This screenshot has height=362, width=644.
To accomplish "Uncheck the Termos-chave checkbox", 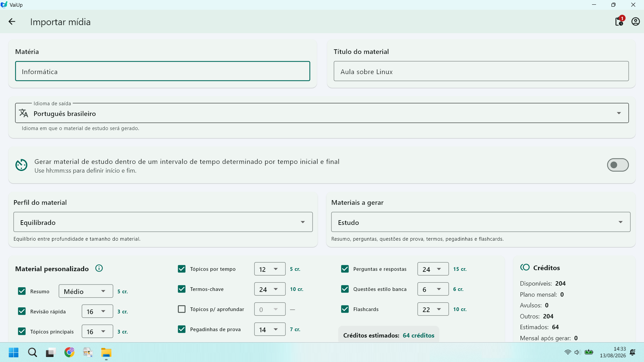I will [x=182, y=289].
